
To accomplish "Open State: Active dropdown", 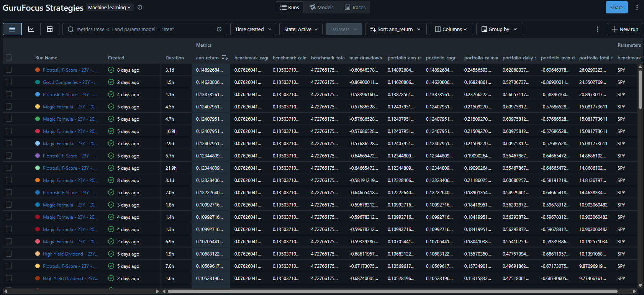I will click(301, 29).
